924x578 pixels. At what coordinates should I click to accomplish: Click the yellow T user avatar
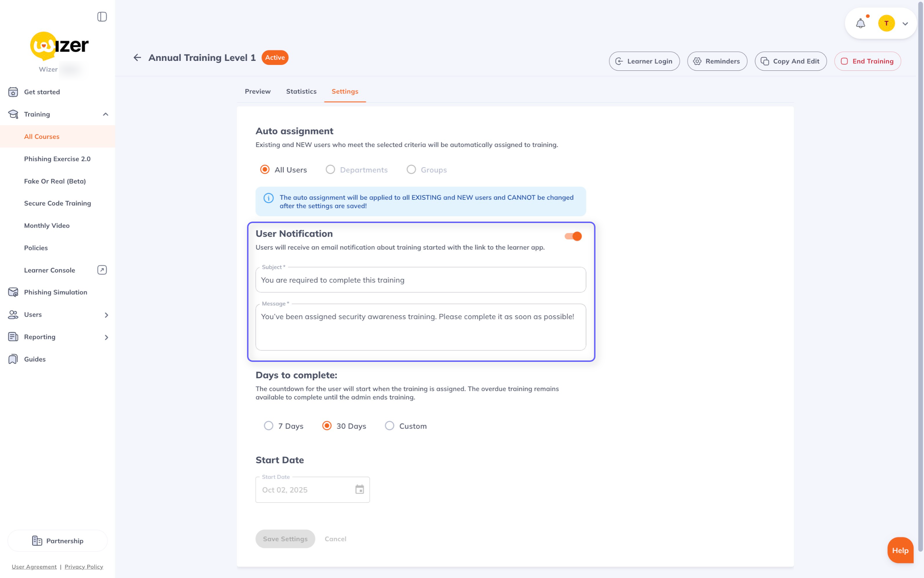[886, 24]
